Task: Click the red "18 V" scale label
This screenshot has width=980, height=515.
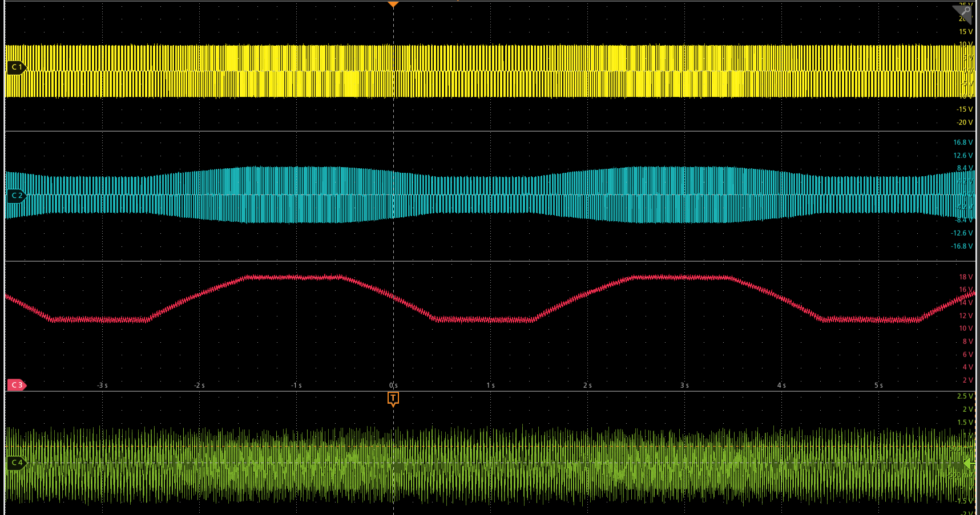Action: pos(966,277)
